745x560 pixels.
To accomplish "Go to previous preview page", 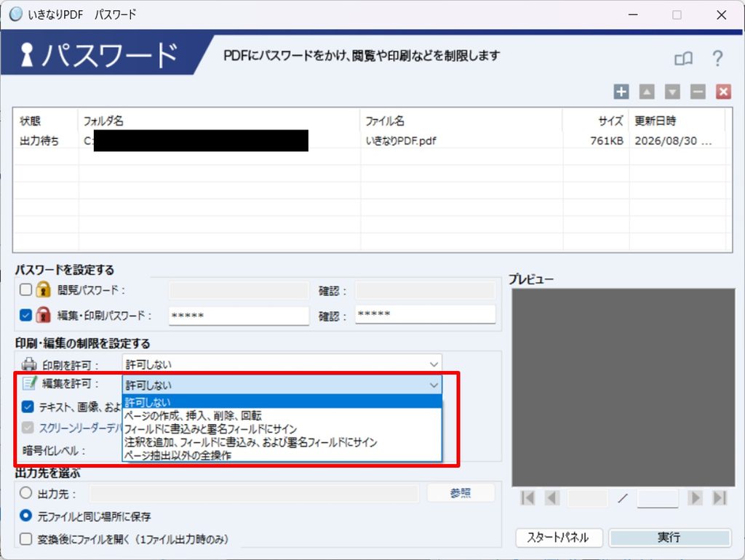I will tap(551, 497).
